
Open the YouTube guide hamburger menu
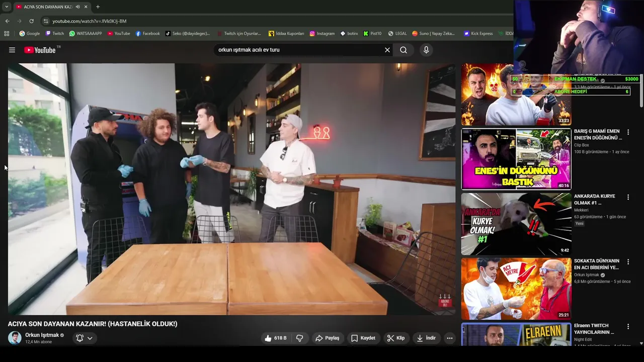point(12,50)
